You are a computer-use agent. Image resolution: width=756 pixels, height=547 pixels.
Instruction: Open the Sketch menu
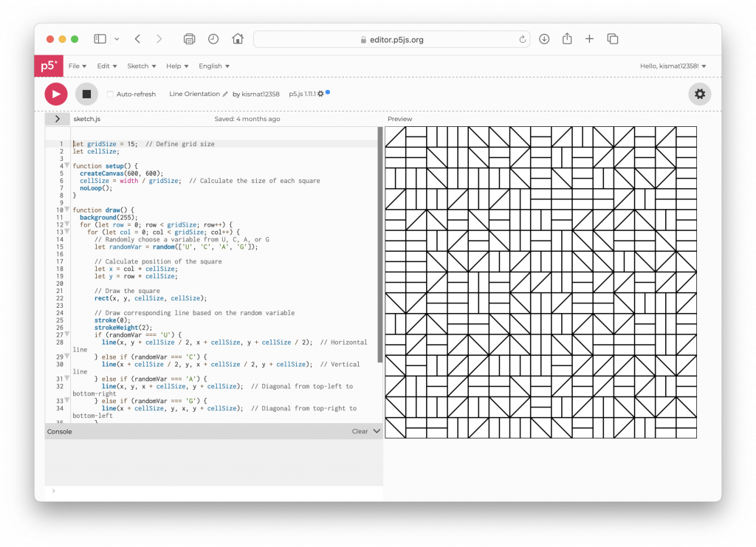[140, 66]
